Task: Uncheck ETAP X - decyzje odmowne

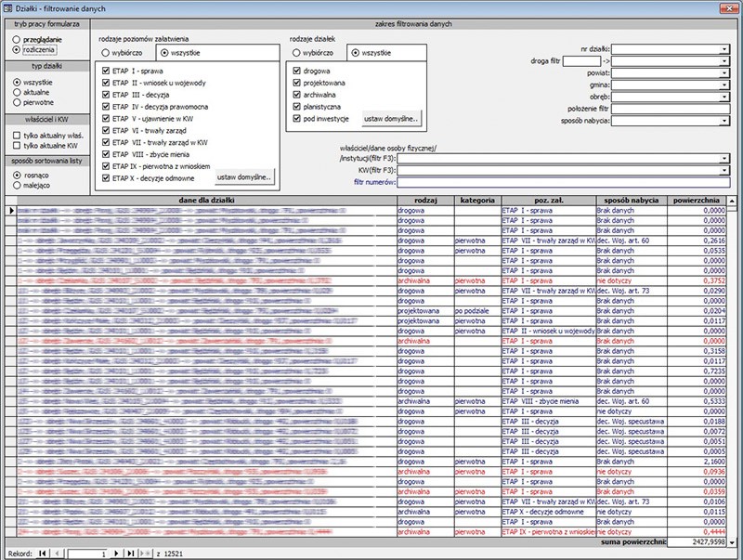Action: [106, 178]
